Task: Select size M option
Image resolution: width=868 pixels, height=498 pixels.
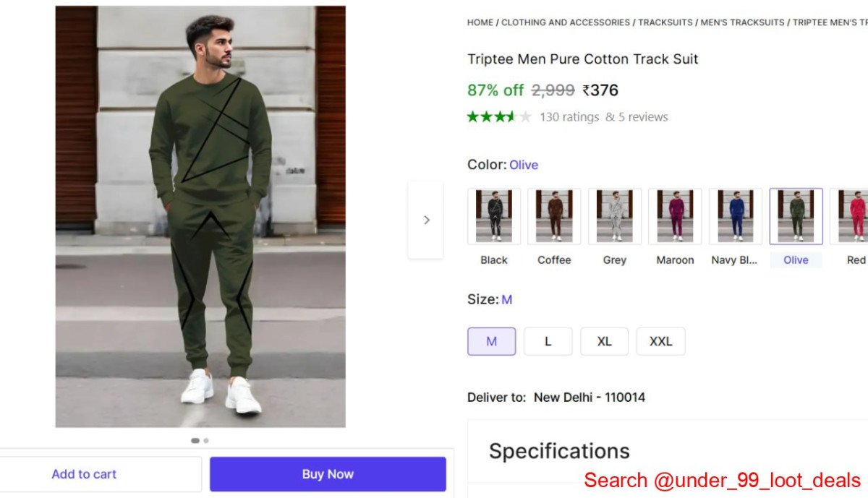Action: 492,341
